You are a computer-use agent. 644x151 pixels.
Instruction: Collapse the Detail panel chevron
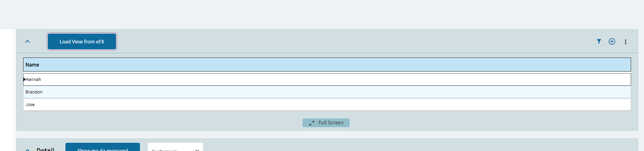tap(27, 149)
